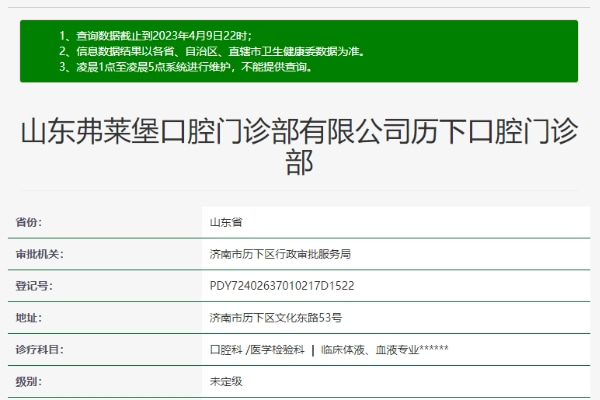Select the text '临床体液、血液专业******'
This screenshot has height=400, width=600.
(x=385, y=349)
